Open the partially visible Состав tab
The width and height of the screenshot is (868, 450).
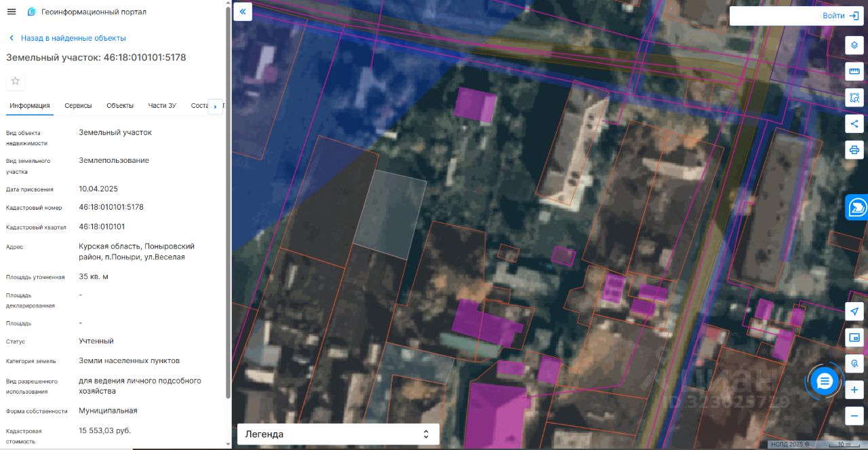199,105
